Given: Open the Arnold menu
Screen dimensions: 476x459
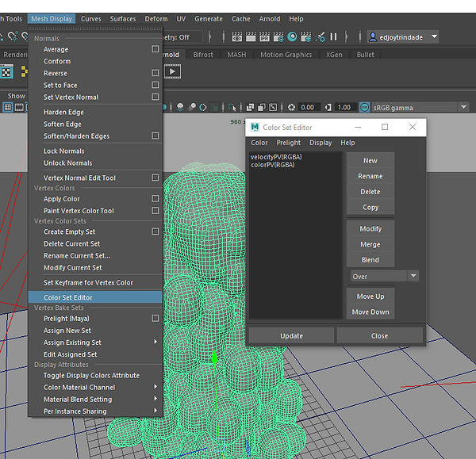Looking at the screenshot, I should click(270, 19).
